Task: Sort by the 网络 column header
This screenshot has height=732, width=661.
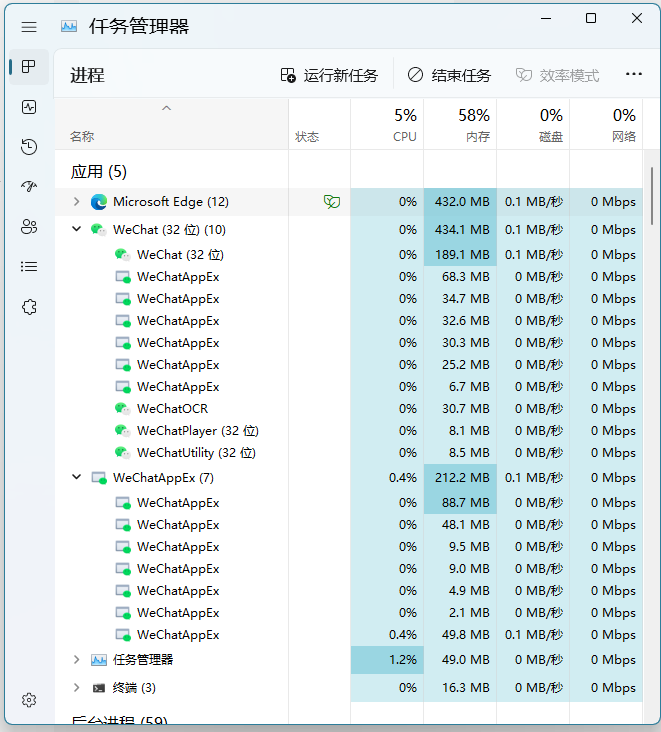Action: (606, 125)
